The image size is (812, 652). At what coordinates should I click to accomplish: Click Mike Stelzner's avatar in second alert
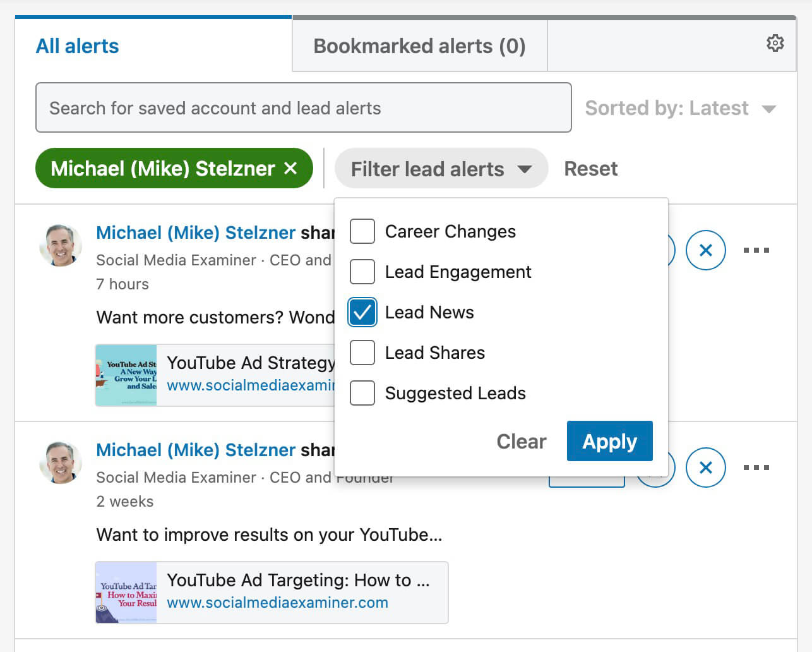(61, 462)
